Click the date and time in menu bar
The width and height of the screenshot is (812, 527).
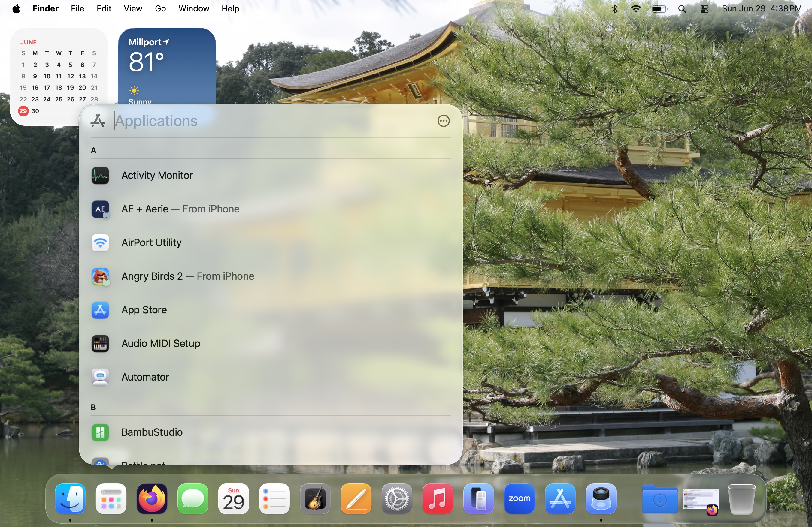coord(762,8)
